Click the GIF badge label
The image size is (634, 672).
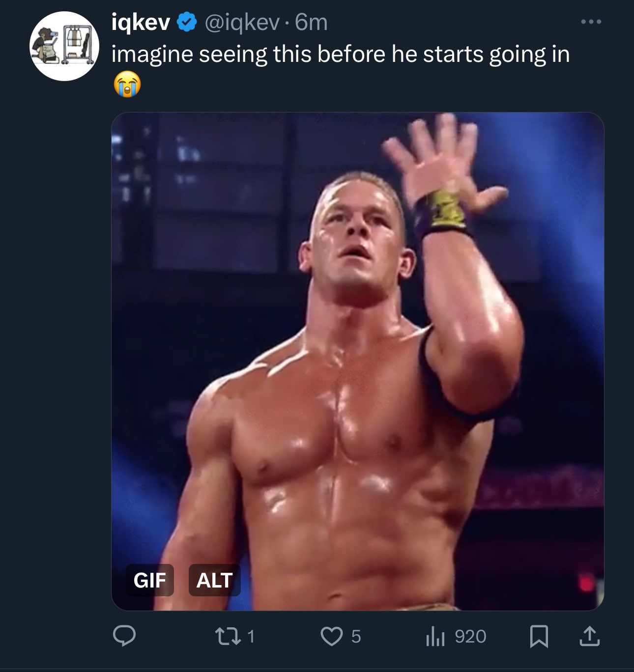click(x=149, y=580)
